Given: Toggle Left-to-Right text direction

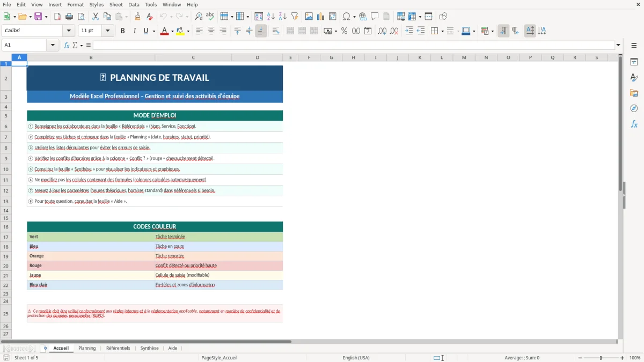Looking at the screenshot, I should tap(503, 31).
